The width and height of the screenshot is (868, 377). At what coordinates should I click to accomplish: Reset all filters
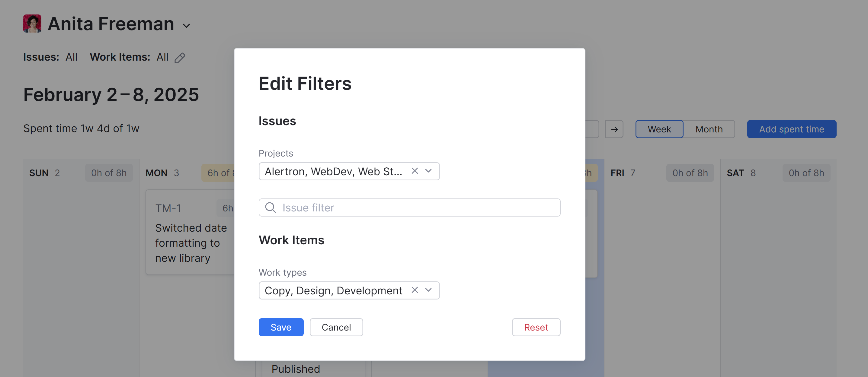[x=536, y=327]
